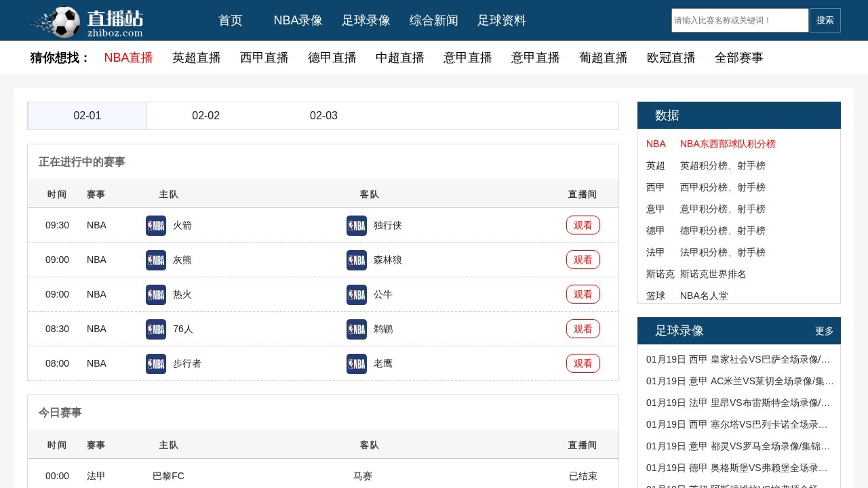Screen dimensions: 868x488
Task: Click NBA icon beside 灰熊 team
Action: [156, 260]
